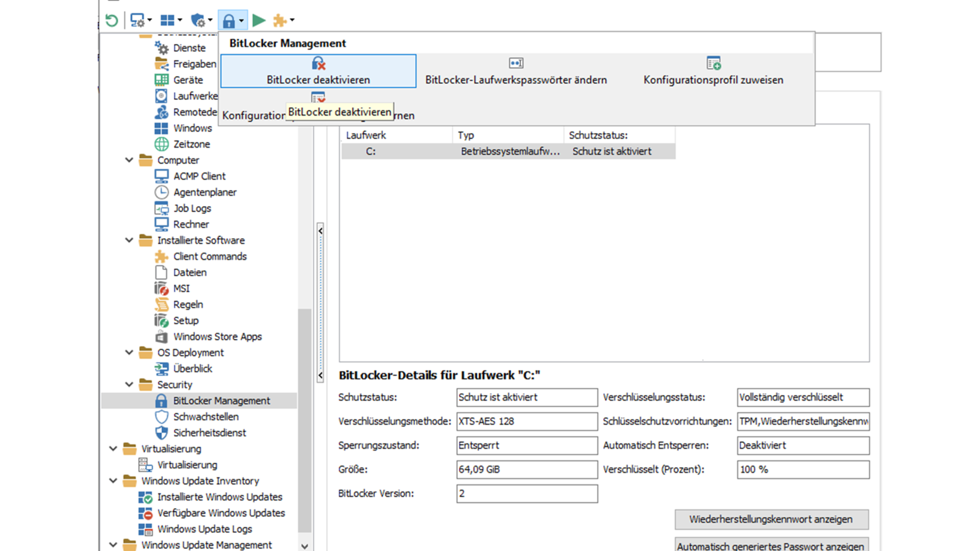Collapse the OS Deployment folder
The width and height of the screenshot is (980, 551).
[129, 353]
